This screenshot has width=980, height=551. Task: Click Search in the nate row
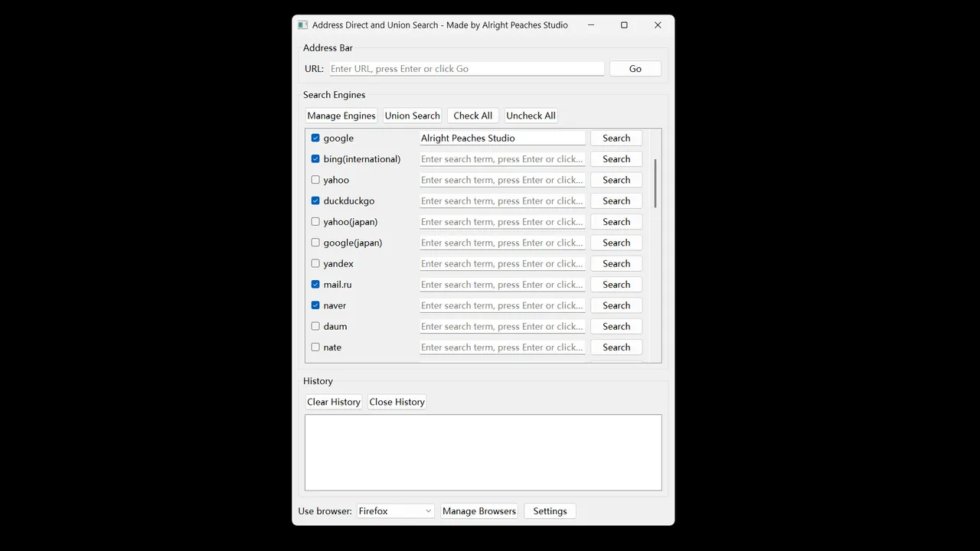click(616, 347)
